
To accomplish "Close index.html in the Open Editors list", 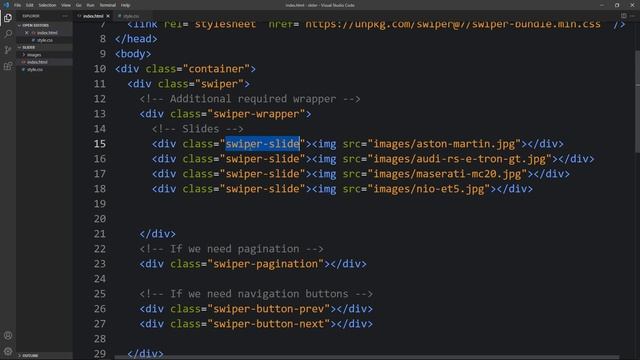I will pyautogui.click(x=27, y=33).
